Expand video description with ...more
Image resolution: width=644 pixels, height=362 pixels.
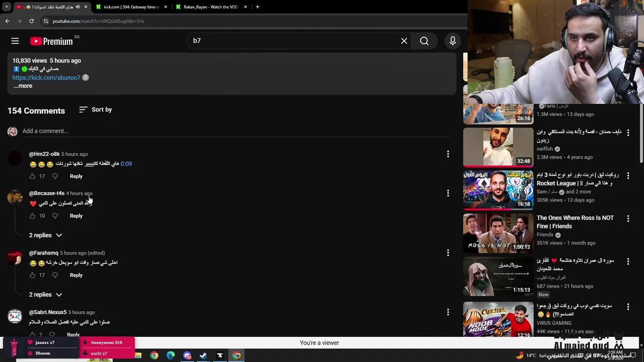pos(23,86)
